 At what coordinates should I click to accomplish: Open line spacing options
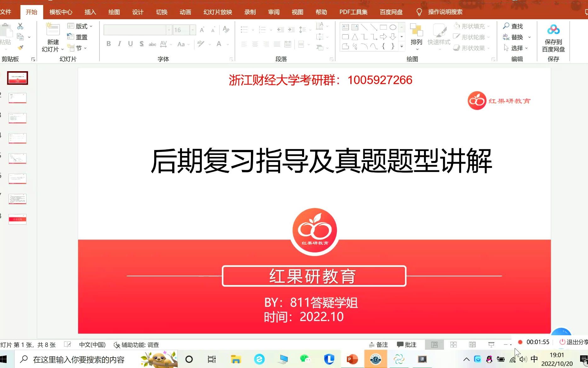coord(304,30)
